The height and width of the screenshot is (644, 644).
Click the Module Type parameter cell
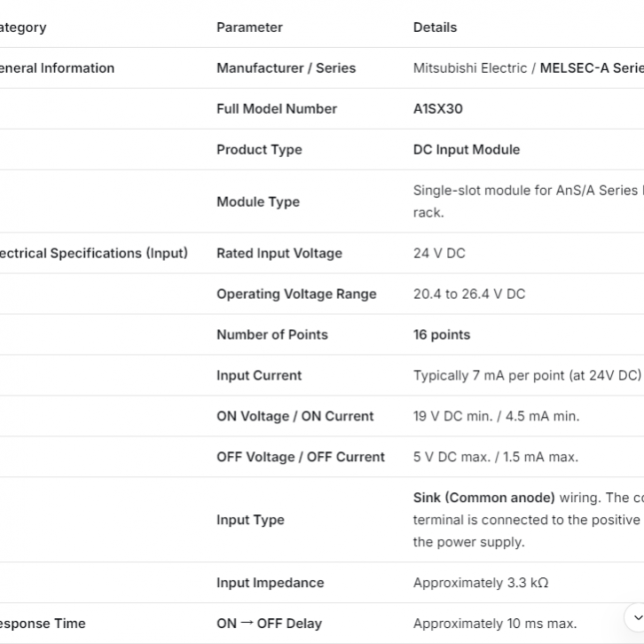258,201
